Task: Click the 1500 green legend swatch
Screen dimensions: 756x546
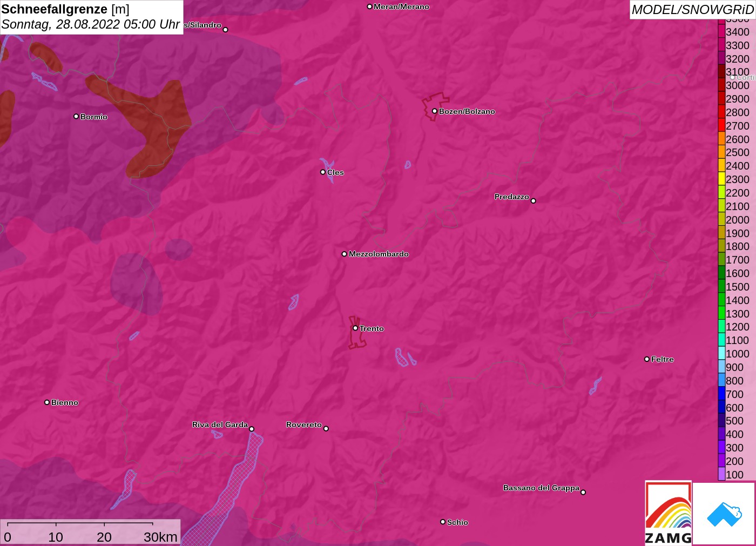Action: pyautogui.click(x=721, y=286)
